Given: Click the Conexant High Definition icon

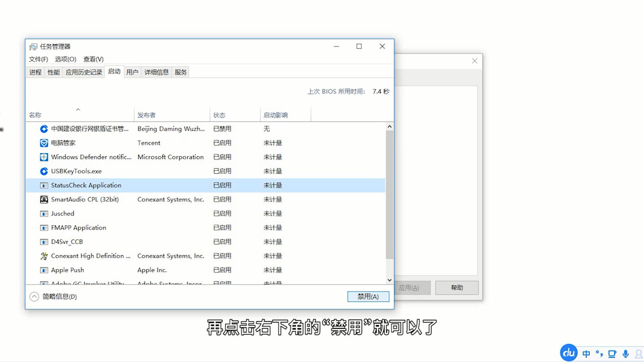Looking at the screenshot, I should (x=44, y=256).
